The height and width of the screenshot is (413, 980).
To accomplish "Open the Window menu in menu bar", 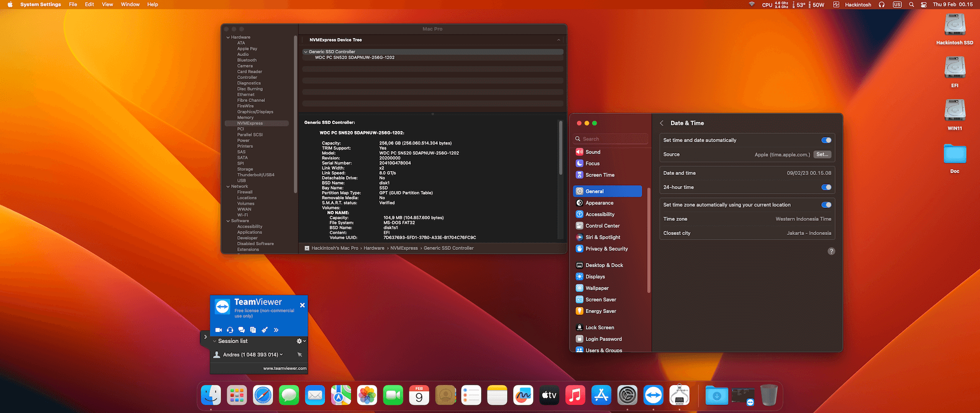I will point(130,5).
